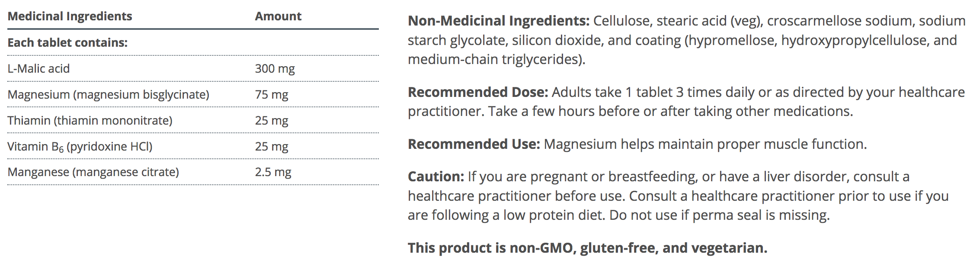
Task: Click the Medicinal Ingredients column header
Action: pyautogui.click(x=70, y=16)
